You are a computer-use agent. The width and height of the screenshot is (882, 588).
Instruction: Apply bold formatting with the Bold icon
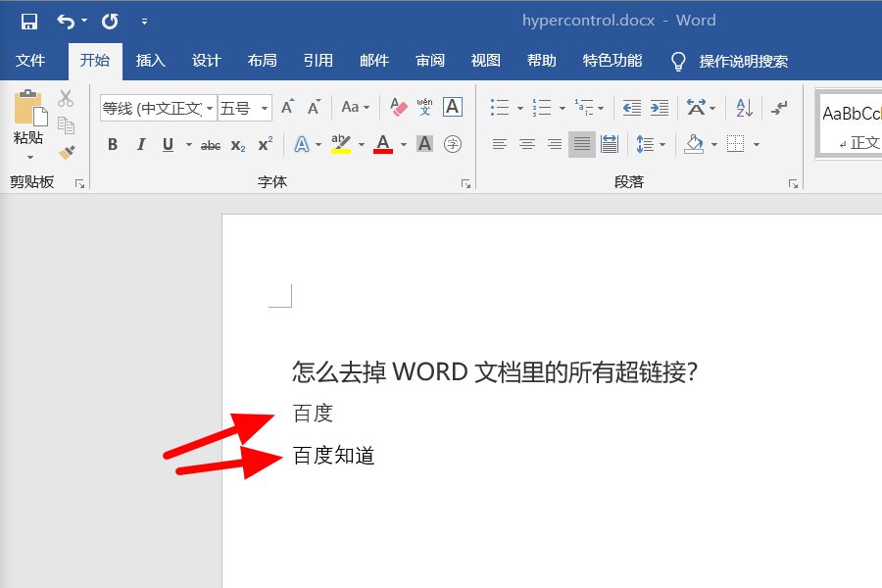(x=112, y=144)
